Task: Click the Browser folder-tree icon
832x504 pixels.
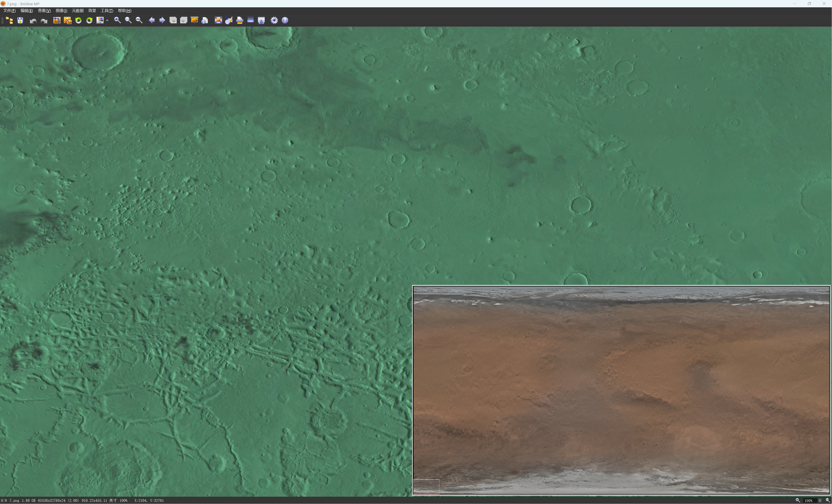Action: 10,21
